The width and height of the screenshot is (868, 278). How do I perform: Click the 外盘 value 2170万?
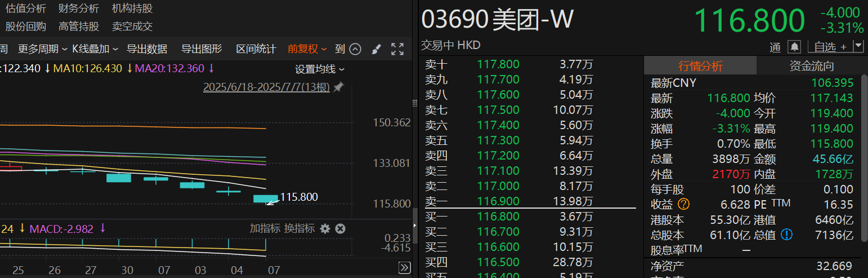(732, 174)
